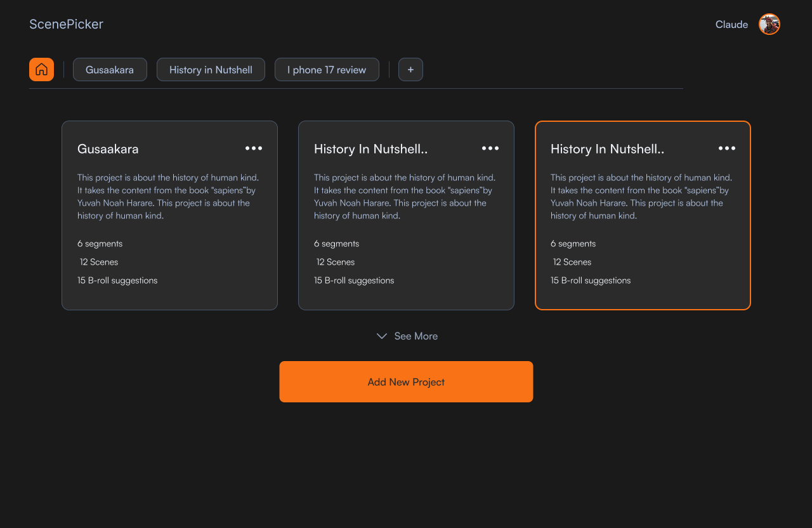812x528 pixels.
Task: Open the plus icon to add a tab
Action: tap(410, 70)
